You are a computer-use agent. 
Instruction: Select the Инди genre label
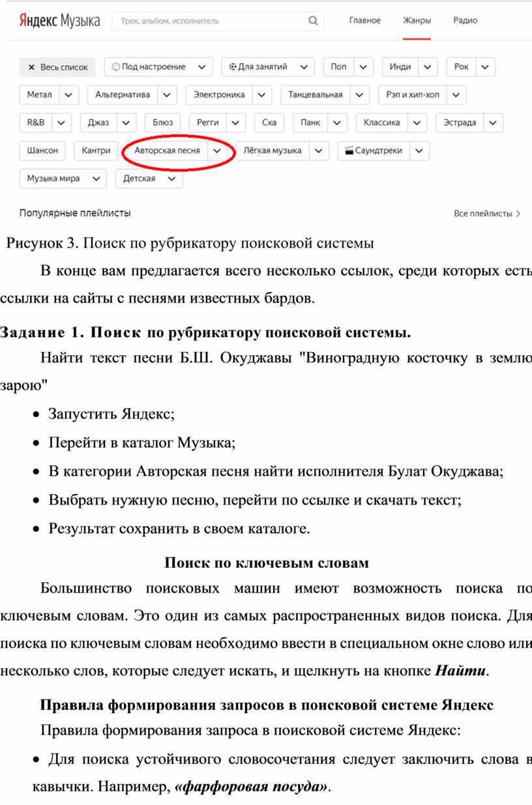point(400,67)
